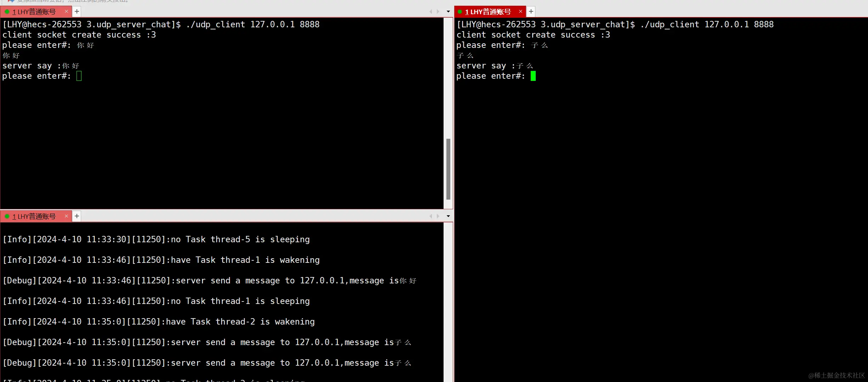Close the right pane session tab

pyautogui.click(x=520, y=11)
